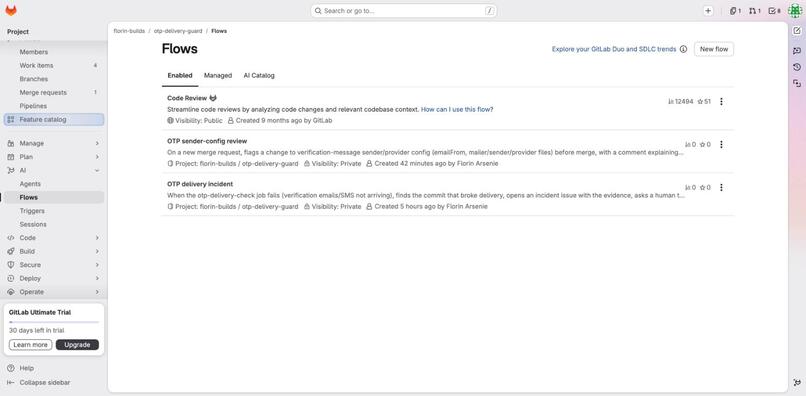Click the GitLab tanuki badge beside Code Review
Image resolution: width=806 pixels, height=396 pixels.
coord(213,98)
